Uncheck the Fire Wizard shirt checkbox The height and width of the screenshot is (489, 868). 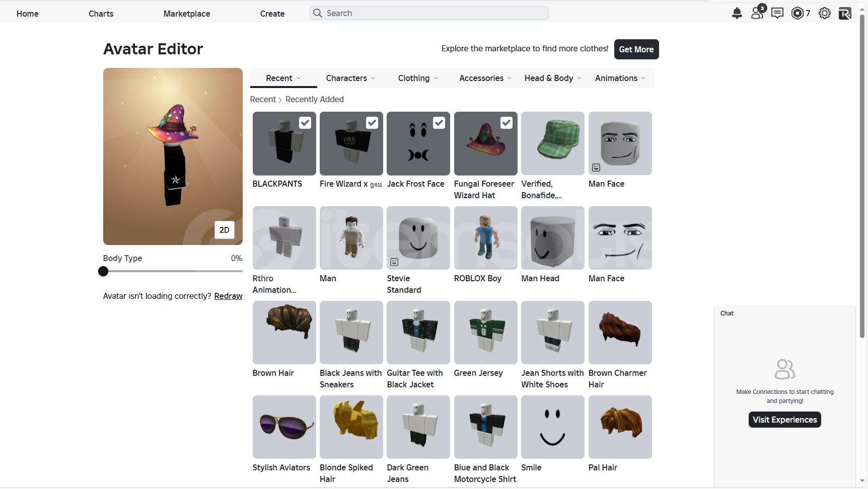pos(372,123)
